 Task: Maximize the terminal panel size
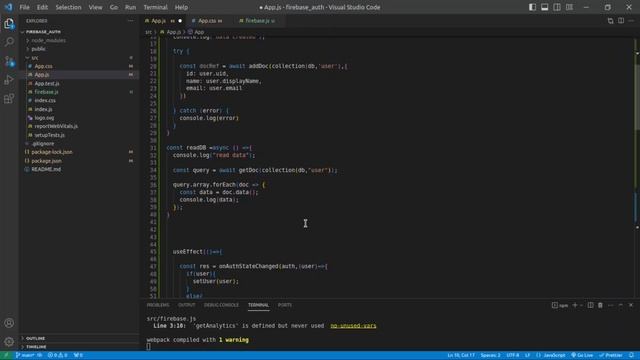[621, 305]
